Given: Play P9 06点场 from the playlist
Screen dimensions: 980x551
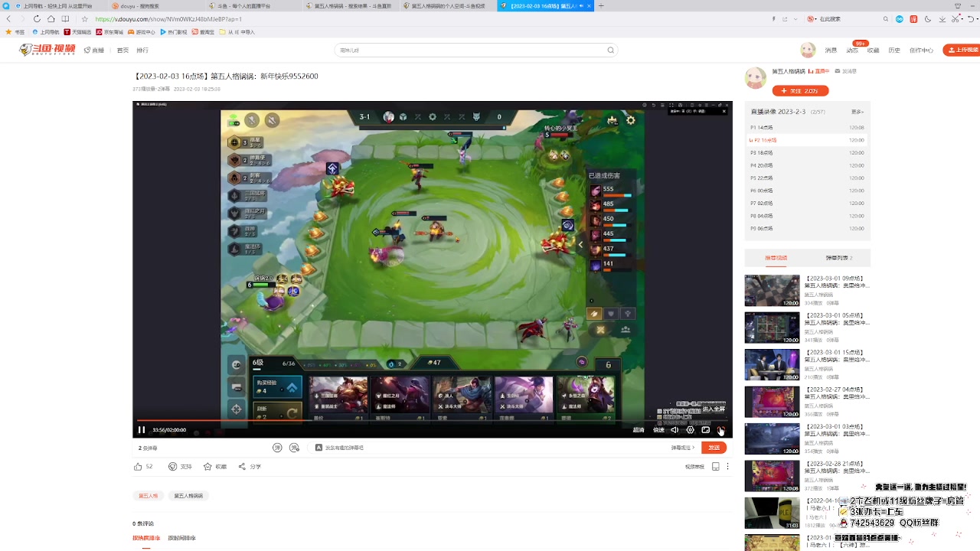Looking at the screenshot, I should [x=807, y=229].
